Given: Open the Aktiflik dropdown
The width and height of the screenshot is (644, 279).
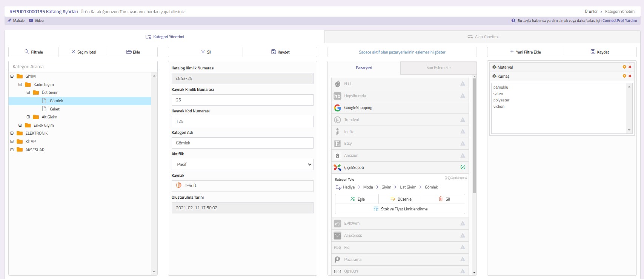Looking at the screenshot, I should click(x=242, y=164).
